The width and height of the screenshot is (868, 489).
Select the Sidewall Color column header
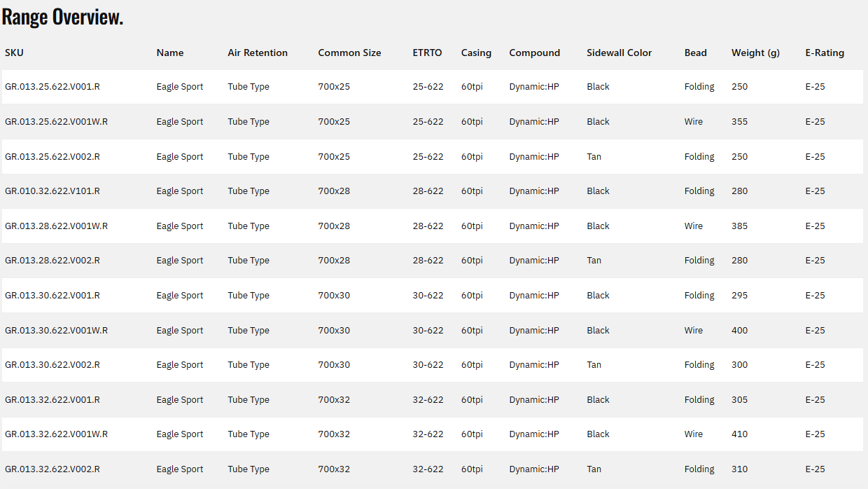619,53
